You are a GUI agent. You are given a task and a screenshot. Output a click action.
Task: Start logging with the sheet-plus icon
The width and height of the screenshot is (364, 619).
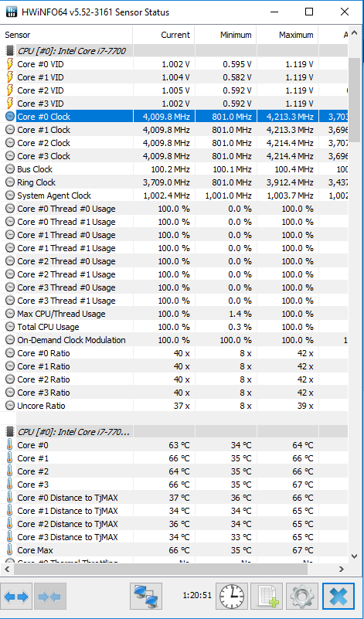click(x=267, y=596)
